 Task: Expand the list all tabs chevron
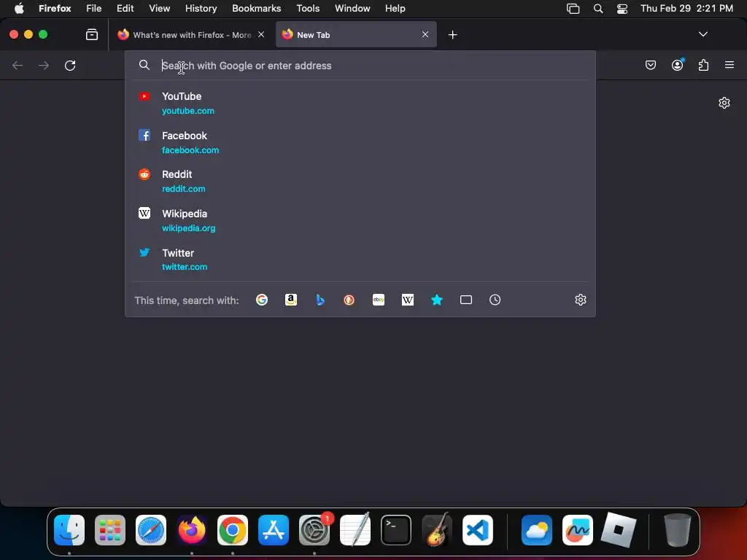(x=703, y=34)
